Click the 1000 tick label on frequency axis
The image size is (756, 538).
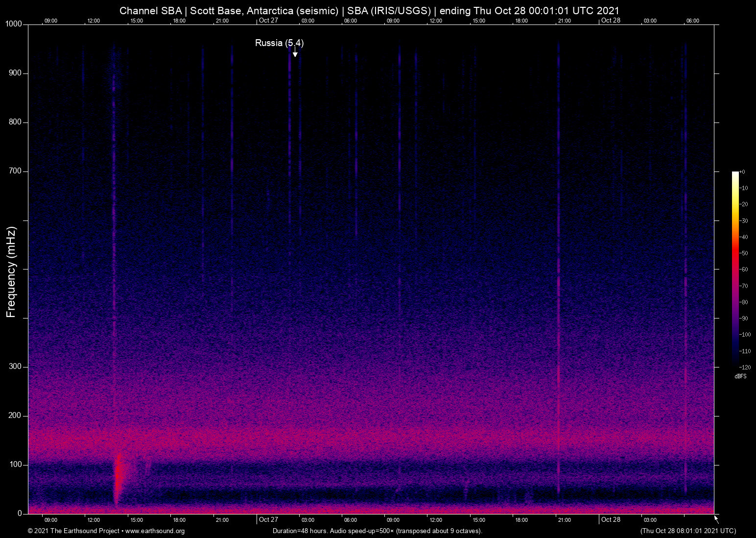tap(14, 24)
